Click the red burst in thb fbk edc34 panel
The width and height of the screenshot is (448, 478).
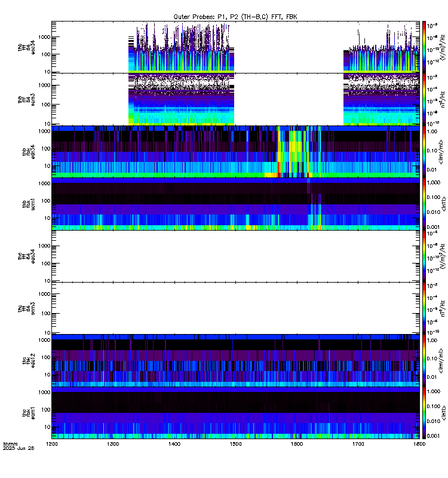click(278, 168)
